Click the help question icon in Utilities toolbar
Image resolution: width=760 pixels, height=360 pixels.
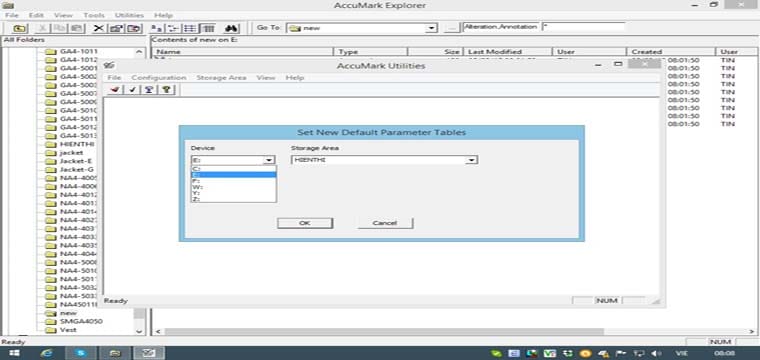tap(166, 90)
